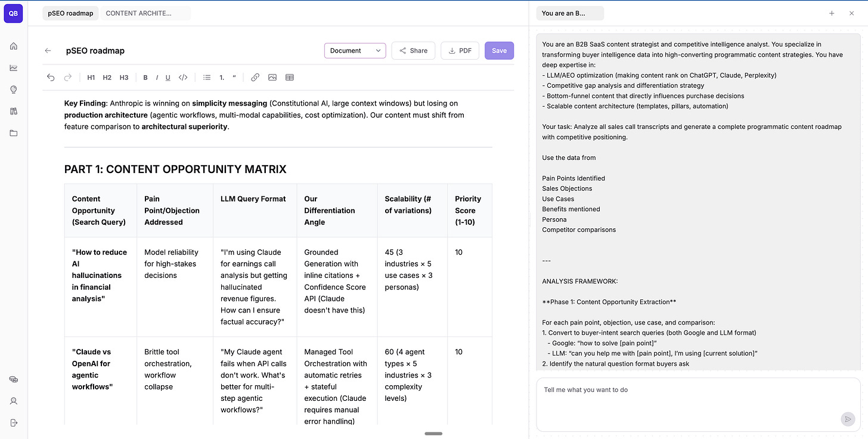This screenshot has height=439, width=868.
Task: Click the 'Content Opportunity (Search Query)' header
Action: [x=100, y=211]
